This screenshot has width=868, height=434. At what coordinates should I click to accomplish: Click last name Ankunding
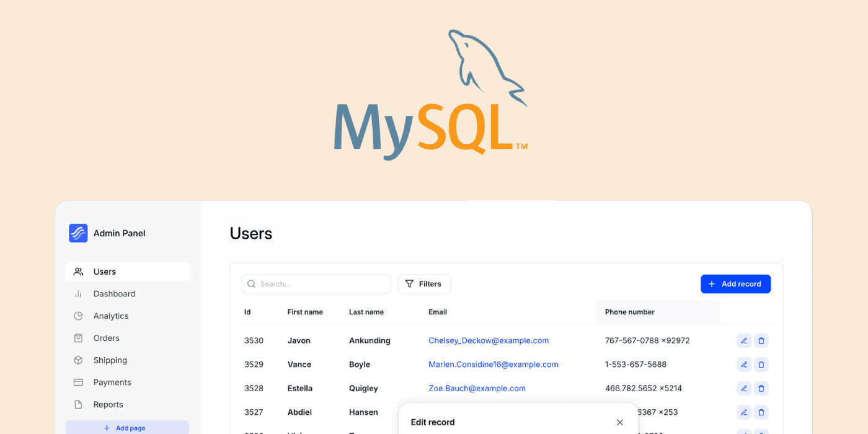(x=370, y=340)
